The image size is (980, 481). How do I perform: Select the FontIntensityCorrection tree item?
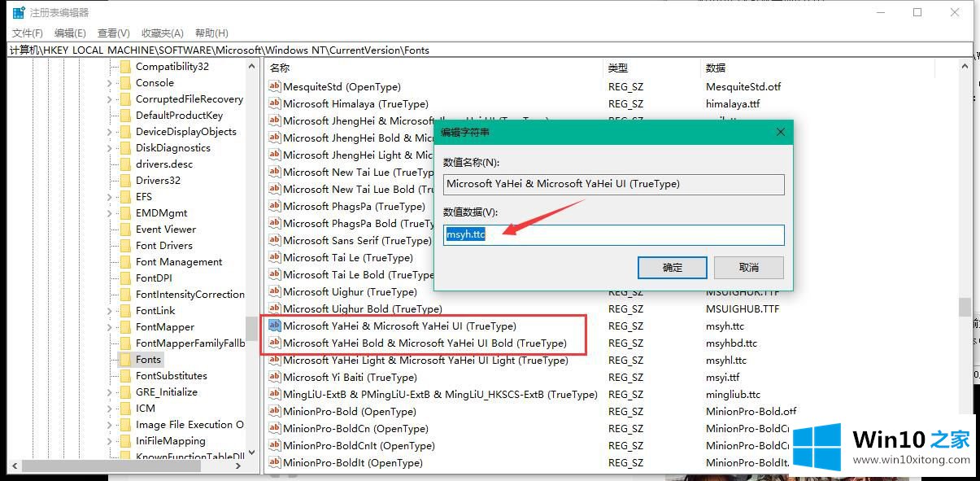(189, 295)
